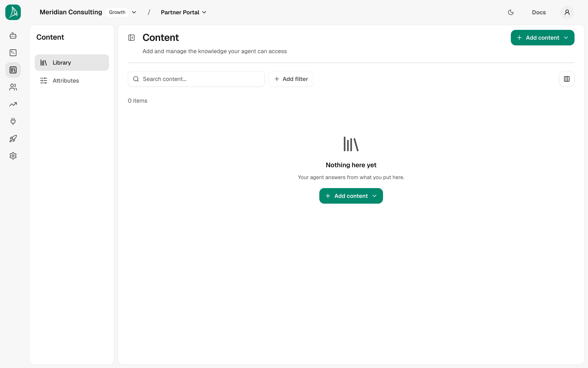Collapse the content side panel
Screen dimensions: 588x368
pos(131,38)
